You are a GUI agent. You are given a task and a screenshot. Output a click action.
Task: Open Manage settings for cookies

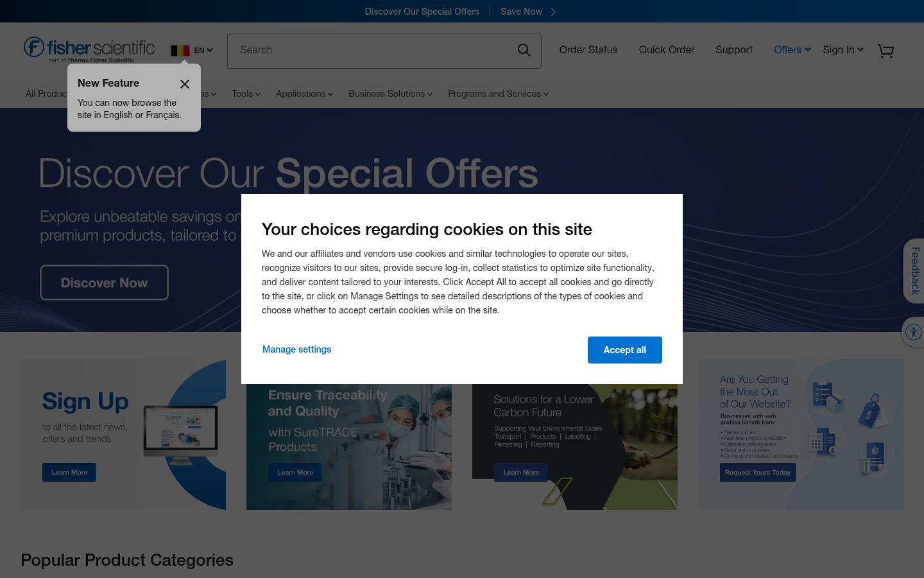[x=296, y=349]
